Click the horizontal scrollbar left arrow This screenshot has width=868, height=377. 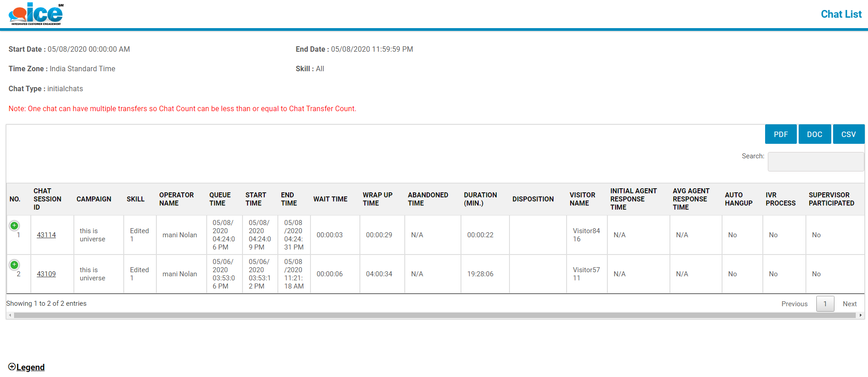coord(10,315)
